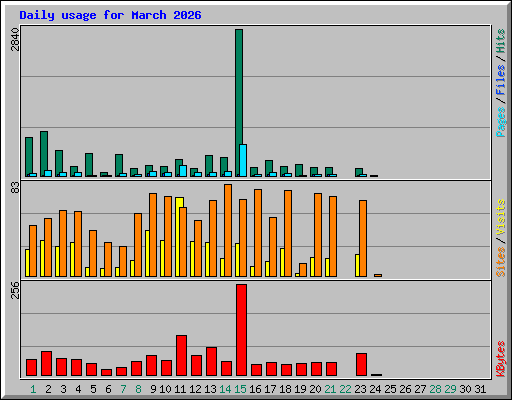Click day label '22' on x-axis
Screen dimensions: 512x400
(x=345, y=389)
